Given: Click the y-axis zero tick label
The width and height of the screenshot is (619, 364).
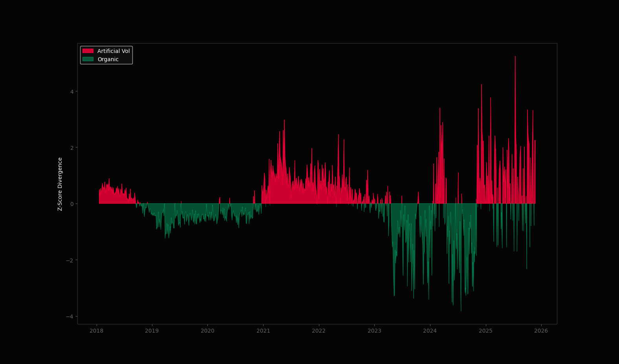Looking at the screenshot, I should click(x=72, y=204).
